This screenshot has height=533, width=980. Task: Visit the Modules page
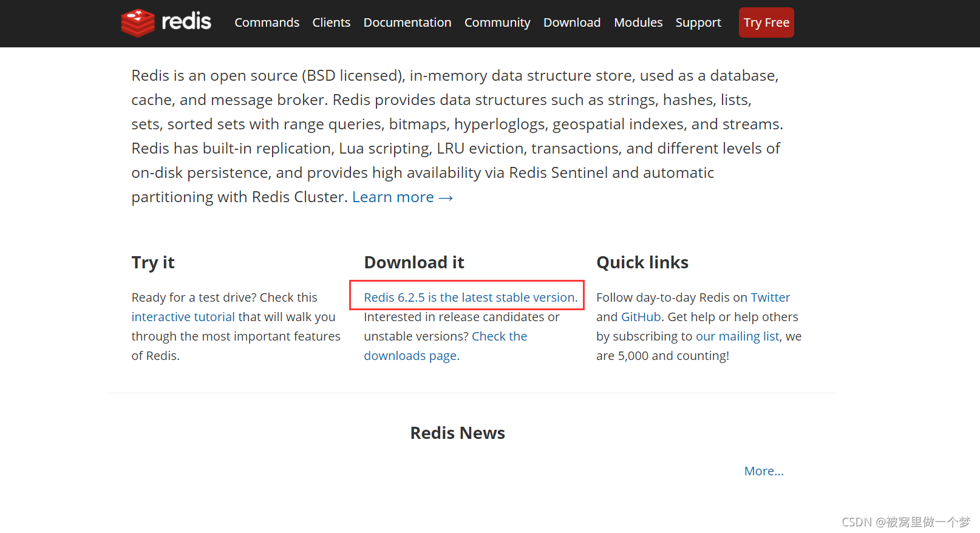(638, 22)
